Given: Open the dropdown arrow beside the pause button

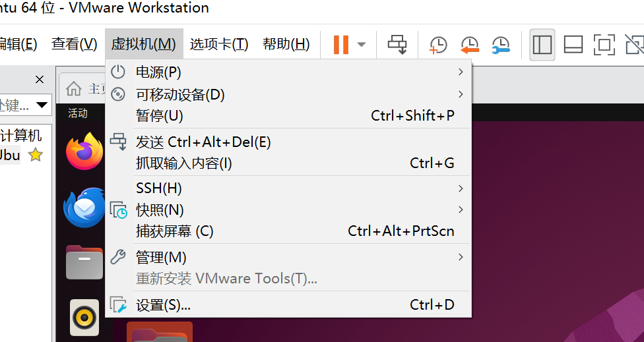Looking at the screenshot, I should click(362, 44).
